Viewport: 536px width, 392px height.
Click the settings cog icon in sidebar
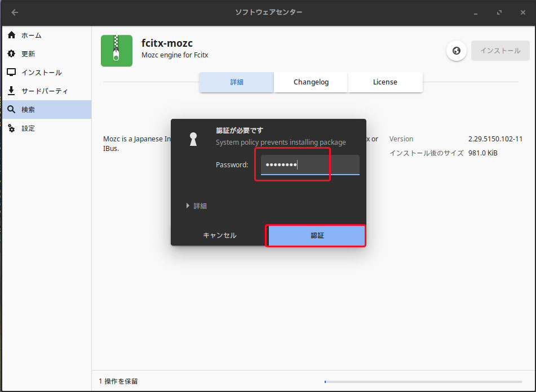(x=11, y=128)
